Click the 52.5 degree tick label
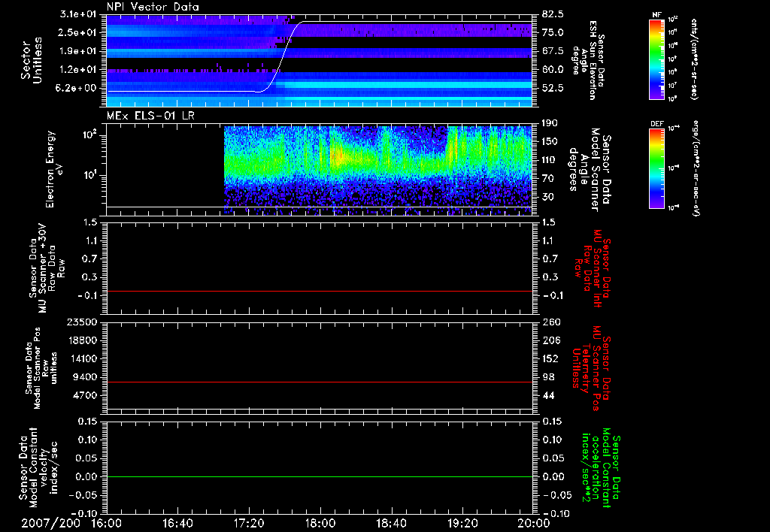This screenshot has width=770, height=532. [553, 89]
